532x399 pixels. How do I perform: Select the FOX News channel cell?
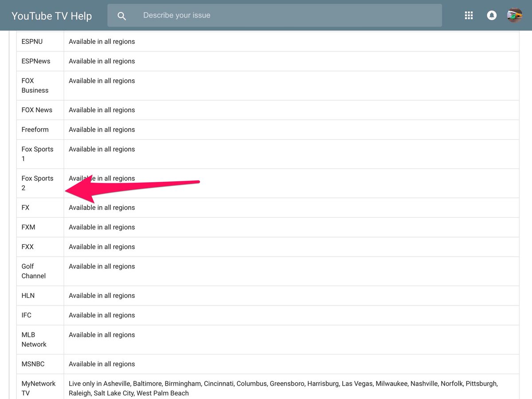(40, 110)
